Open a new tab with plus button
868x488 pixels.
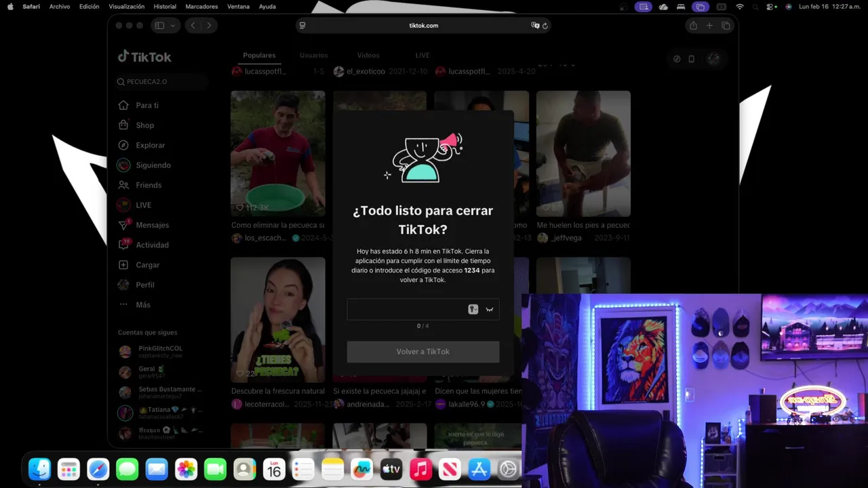[x=709, y=26]
